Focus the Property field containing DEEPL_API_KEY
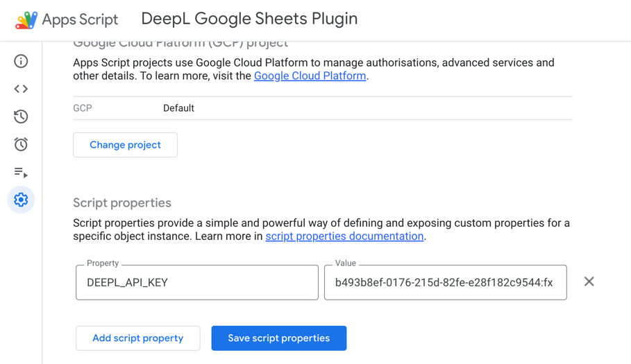The image size is (631, 364). pyautogui.click(x=196, y=282)
